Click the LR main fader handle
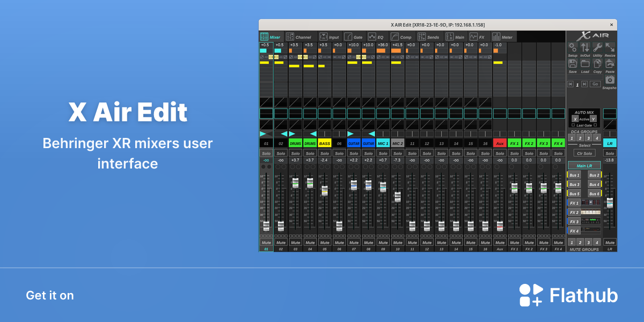Screen dimensions: 644x322 point(610,203)
